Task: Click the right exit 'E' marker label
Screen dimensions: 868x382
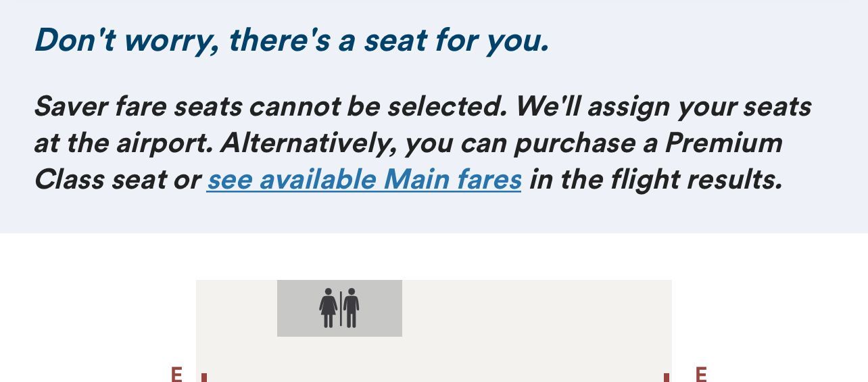Action: pyautogui.click(x=701, y=374)
